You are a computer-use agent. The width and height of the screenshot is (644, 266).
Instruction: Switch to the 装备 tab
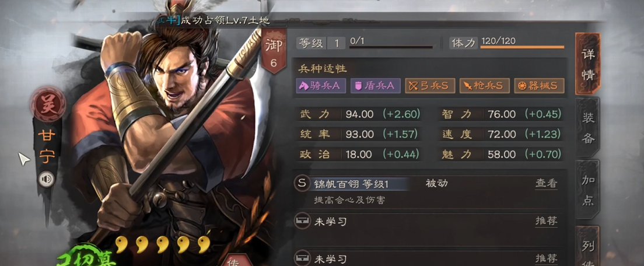(x=588, y=127)
